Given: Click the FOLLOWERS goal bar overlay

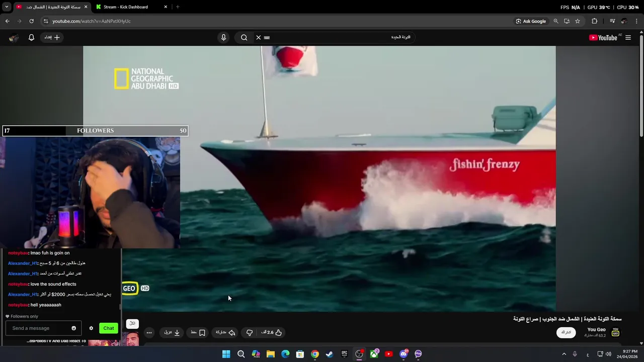Looking at the screenshot, I should (95, 131).
